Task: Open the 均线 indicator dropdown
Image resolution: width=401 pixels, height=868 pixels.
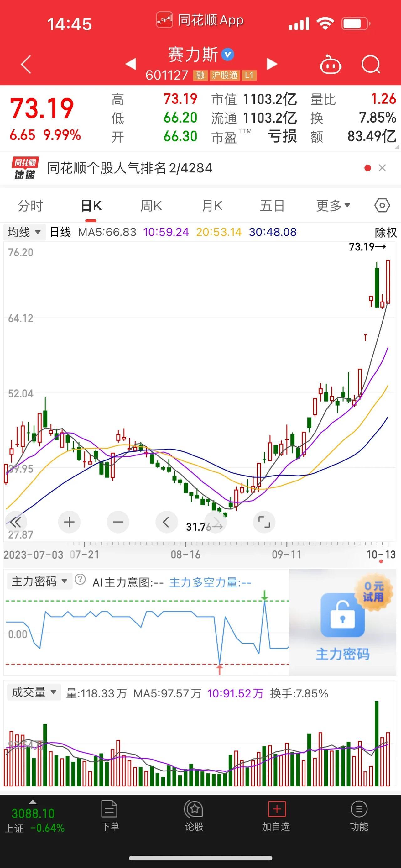Action: 24,232
